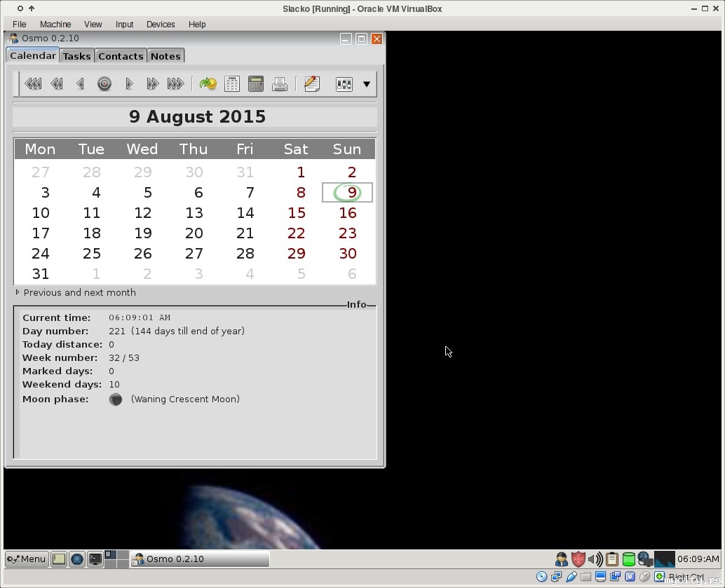Image resolution: width=725 pixels, height=588 pixels.
Task: Launch the terminal icon in taskbar
Action: click(95, 559)
